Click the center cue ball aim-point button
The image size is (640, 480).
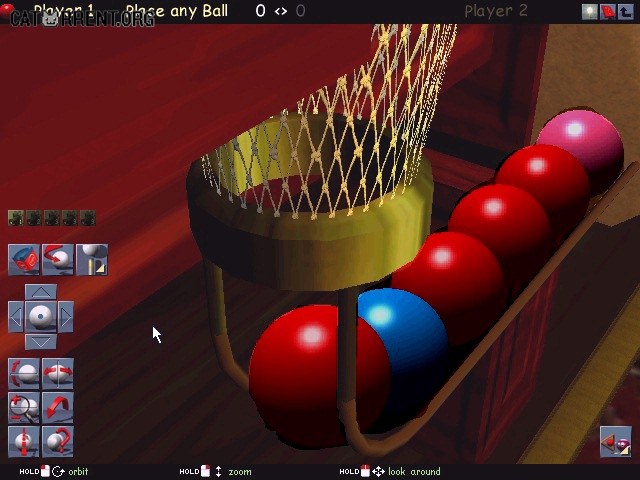click(41, 317)
